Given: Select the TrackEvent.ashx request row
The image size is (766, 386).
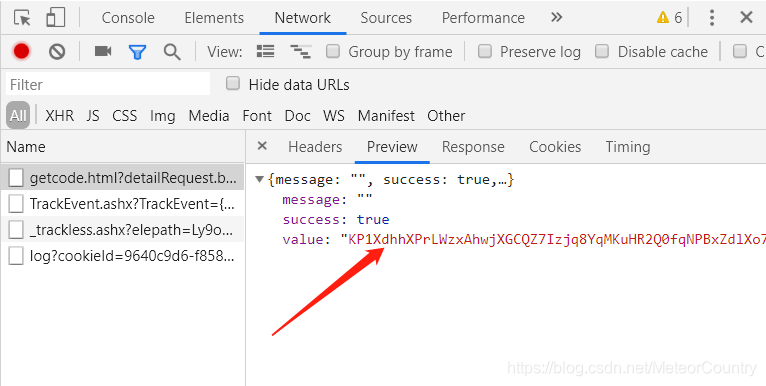Looking at the screenshot, I should point(122,204).
